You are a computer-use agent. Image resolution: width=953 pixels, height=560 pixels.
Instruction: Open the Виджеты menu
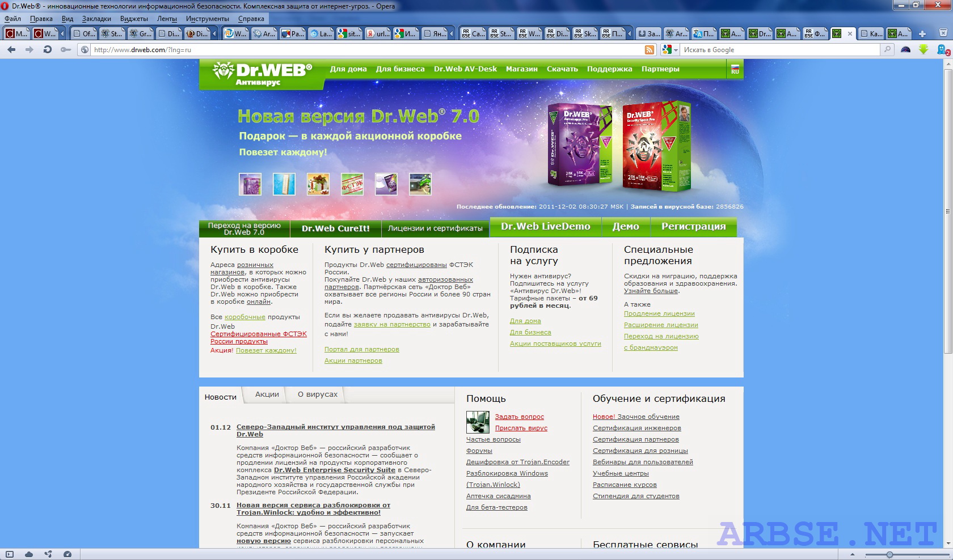coord(134,19)
